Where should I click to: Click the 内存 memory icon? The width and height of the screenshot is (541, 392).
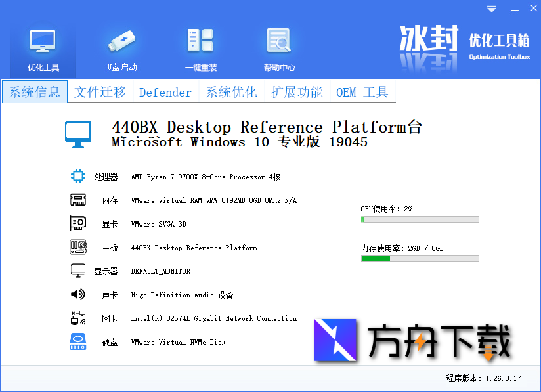pyautogui.click(x=78, y=200)
